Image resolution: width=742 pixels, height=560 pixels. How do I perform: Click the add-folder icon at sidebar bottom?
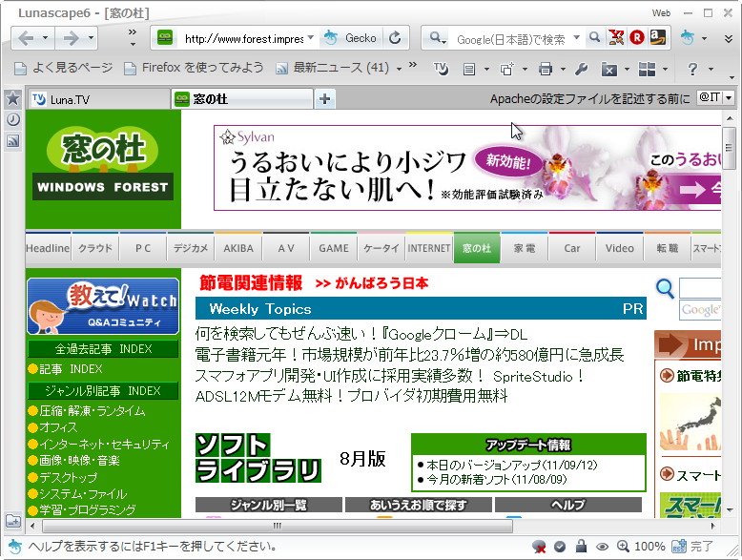pos(12,521)
